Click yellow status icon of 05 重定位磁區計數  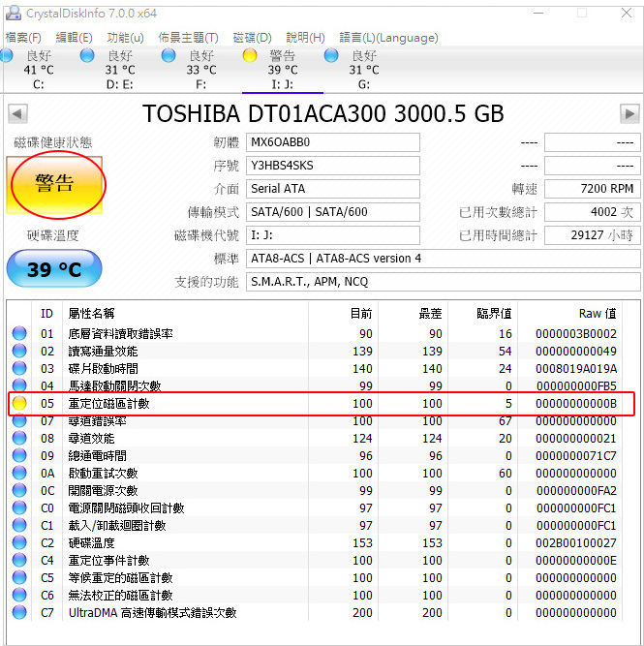point(19,403)
